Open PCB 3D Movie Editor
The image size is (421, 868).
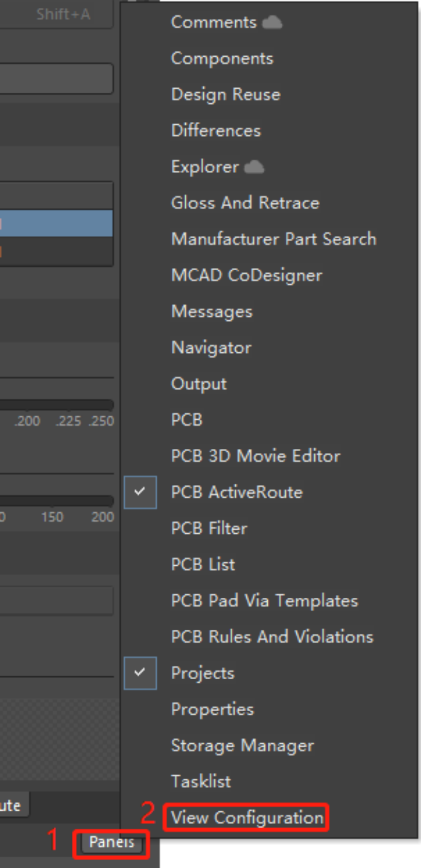point(255,456)
